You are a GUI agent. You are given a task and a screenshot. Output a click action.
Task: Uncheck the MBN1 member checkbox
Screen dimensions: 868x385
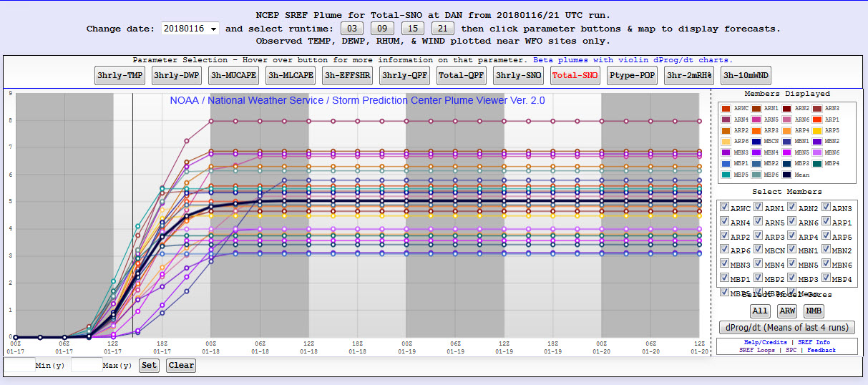[x=793, y=250]
